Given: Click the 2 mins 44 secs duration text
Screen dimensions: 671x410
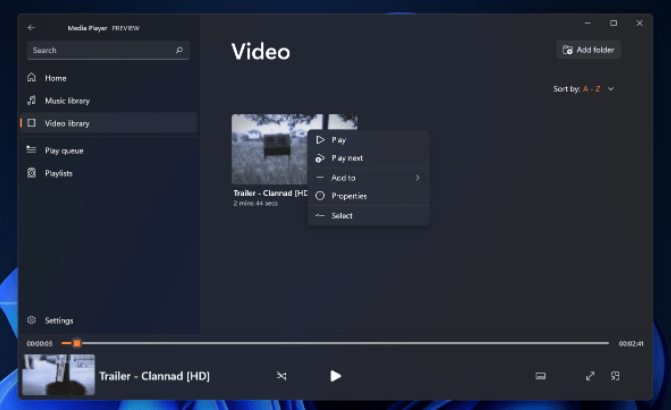Looking at the screenshot, I should click(x=255, y=204).
